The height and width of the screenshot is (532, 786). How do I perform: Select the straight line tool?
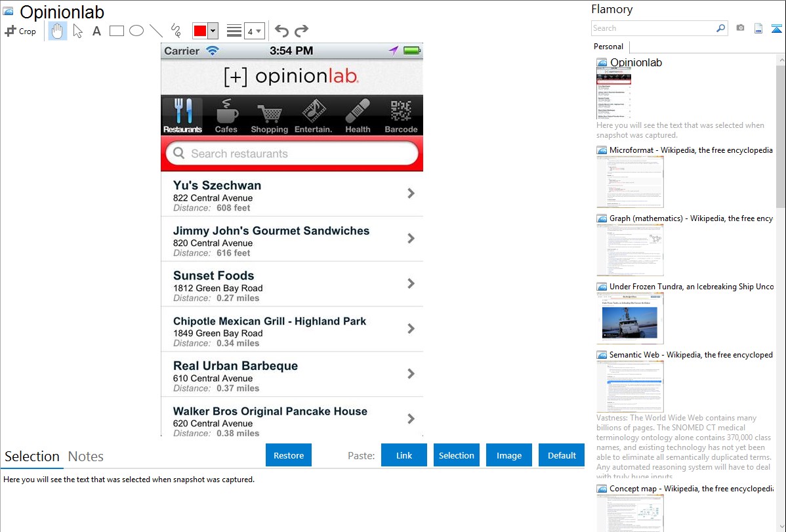click(x=156, y=31)
